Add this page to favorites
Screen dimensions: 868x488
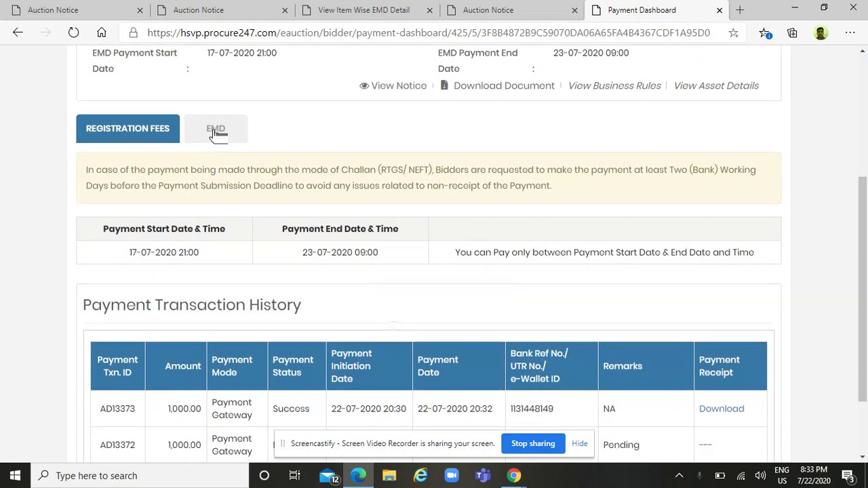[733, 33]
